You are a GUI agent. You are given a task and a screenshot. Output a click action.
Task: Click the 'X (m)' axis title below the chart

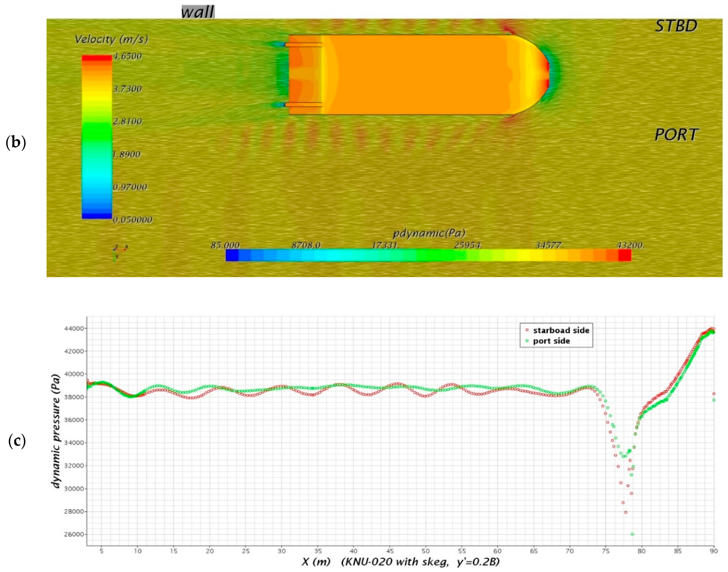tap(316, 562)
